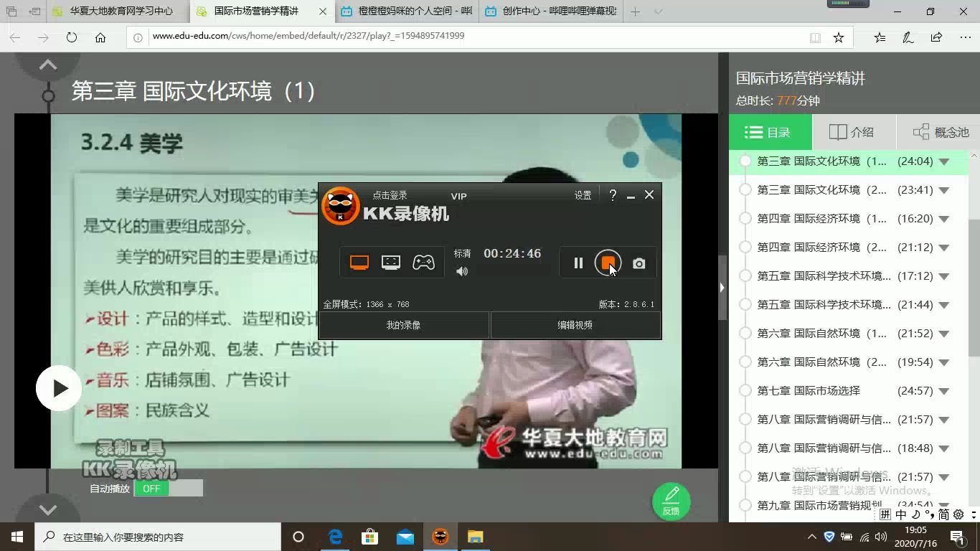Image resolution: width=980 pixels, height=551 pixels.
Task: Open the favorites hub icon
Action: click(x=880, y=37)
